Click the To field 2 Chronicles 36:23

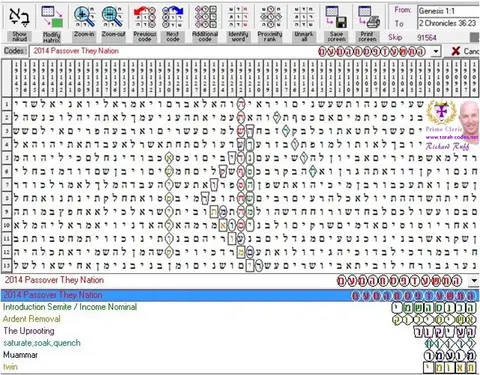449,23
